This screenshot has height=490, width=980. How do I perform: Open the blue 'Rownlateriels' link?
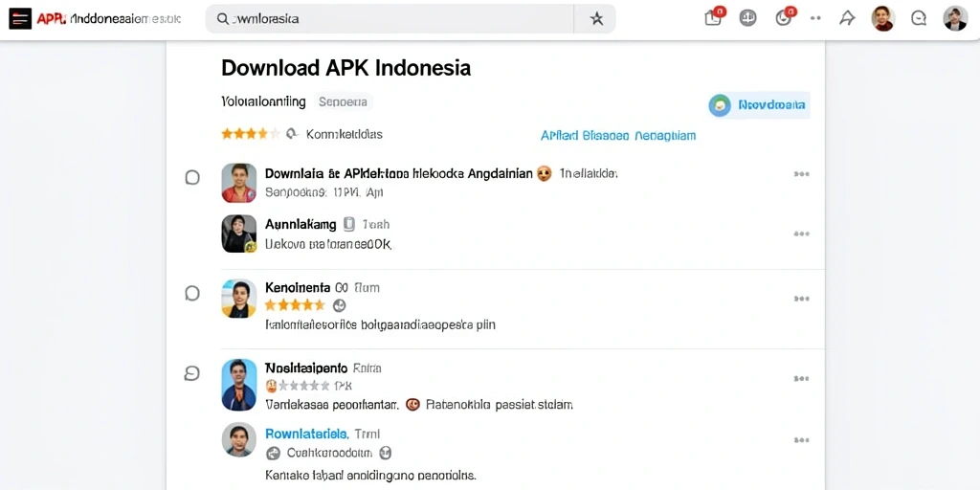pos(306,434)
